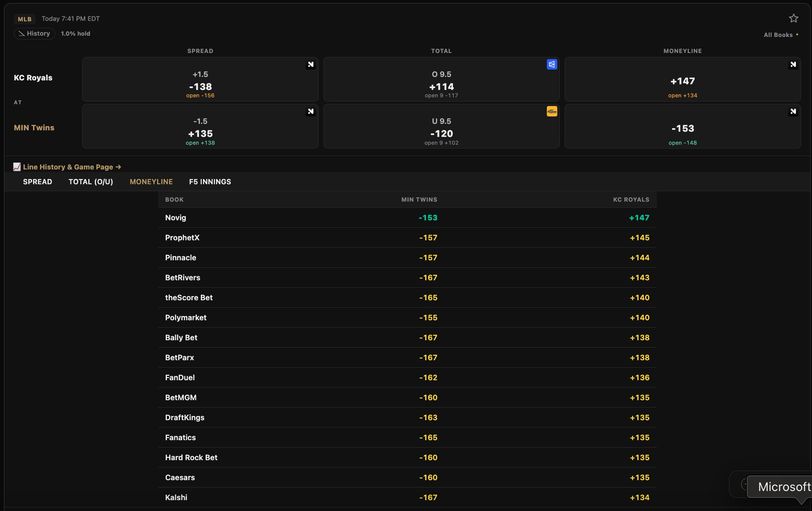This screenshot has width=812, height=511.
Task: Select the KC Royals +1.5 spread at -138
Action: click(200, 80)
